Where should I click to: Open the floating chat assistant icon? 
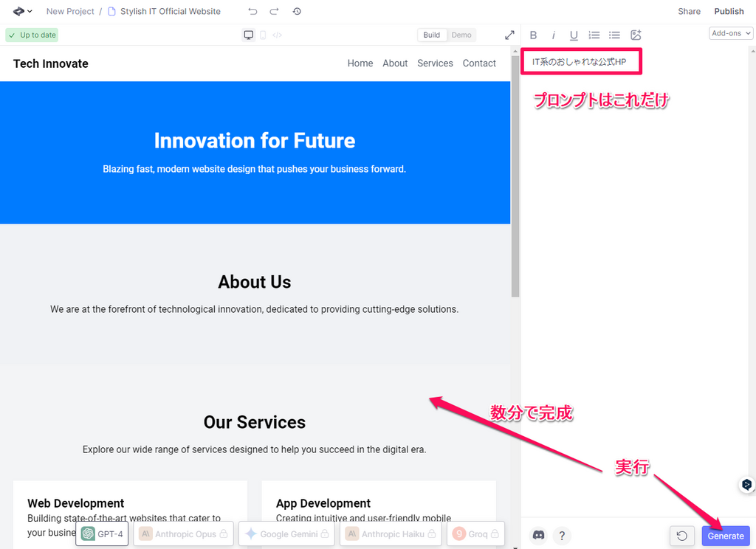point(746,484)
